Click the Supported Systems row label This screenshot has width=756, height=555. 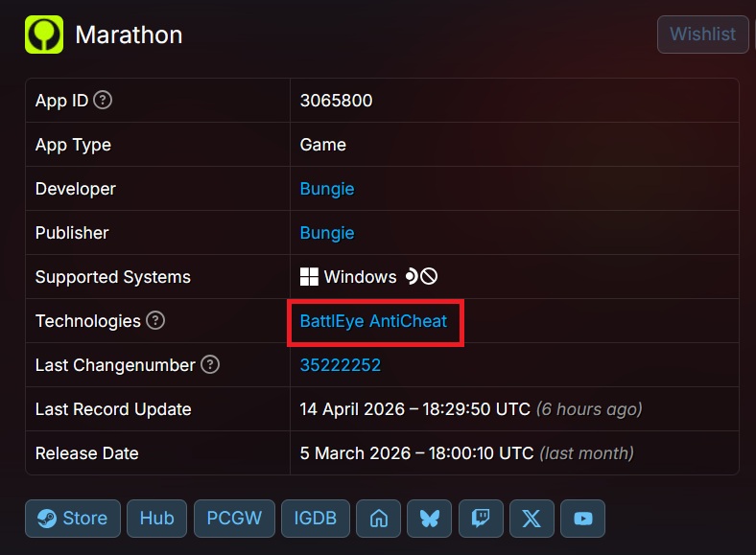click(x=113, y=277)
